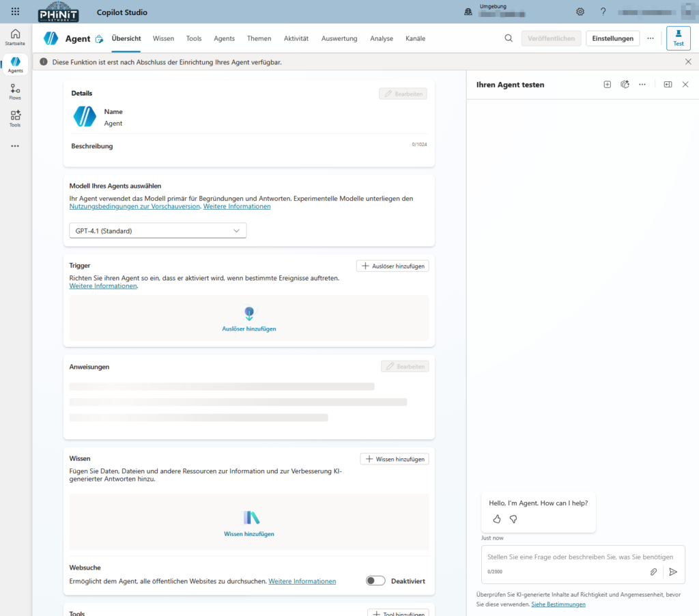
Task: Switch to the Wissen tab
Action: 163,38
